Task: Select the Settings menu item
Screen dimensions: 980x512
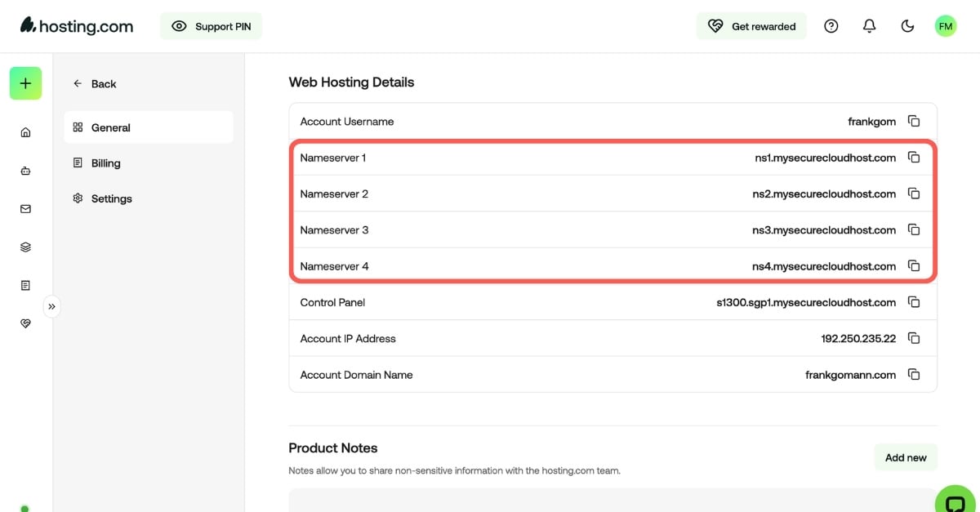Action: [x=149, y=198]
